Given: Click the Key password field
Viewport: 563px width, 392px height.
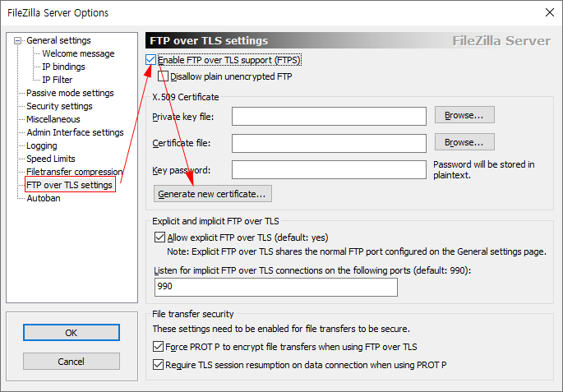Looking at the screenshot, I should pos(329,169).
